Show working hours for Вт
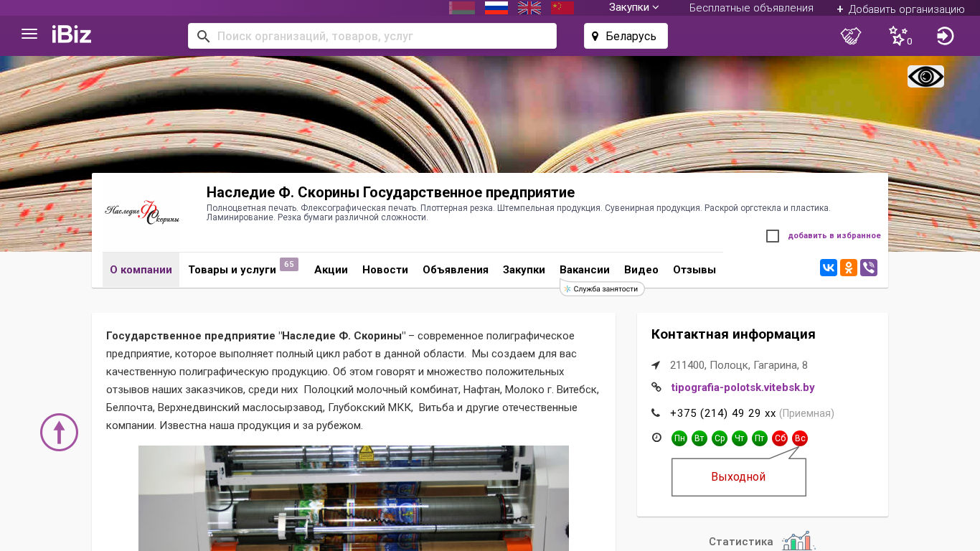980x551 pixels. click(699, 438)
